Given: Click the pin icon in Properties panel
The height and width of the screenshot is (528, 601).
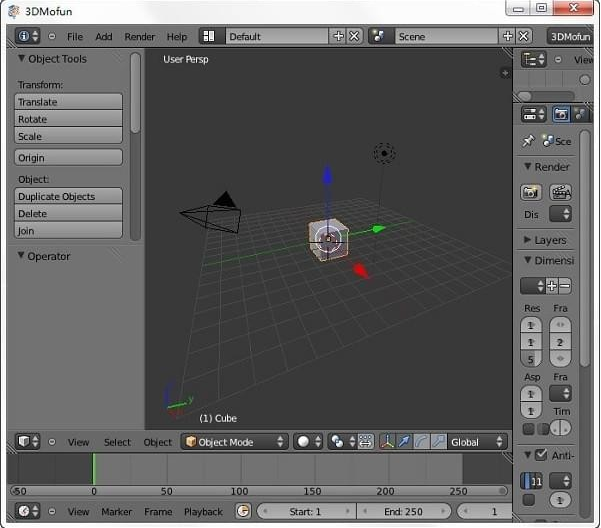Looking at the screenshot, I should (x=529, y=141).
